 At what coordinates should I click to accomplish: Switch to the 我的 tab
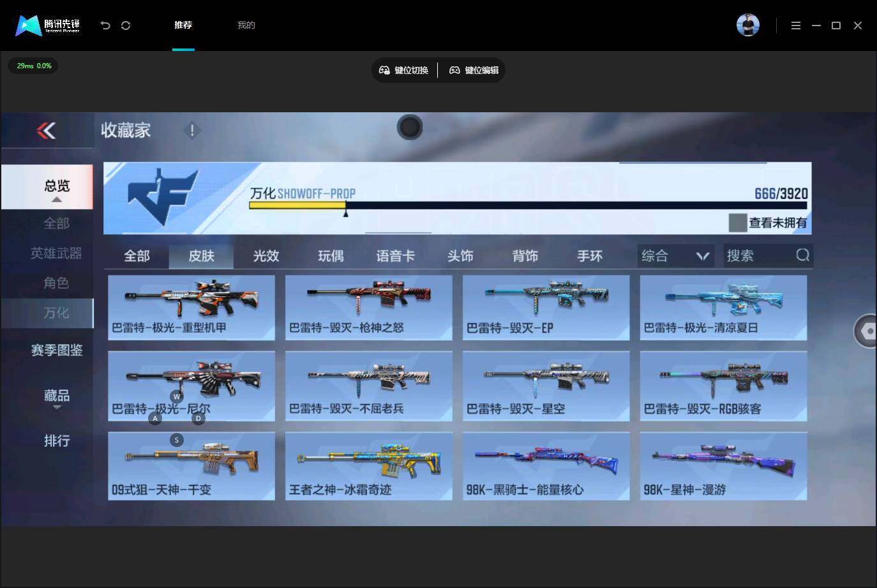(x=246, y=26)
